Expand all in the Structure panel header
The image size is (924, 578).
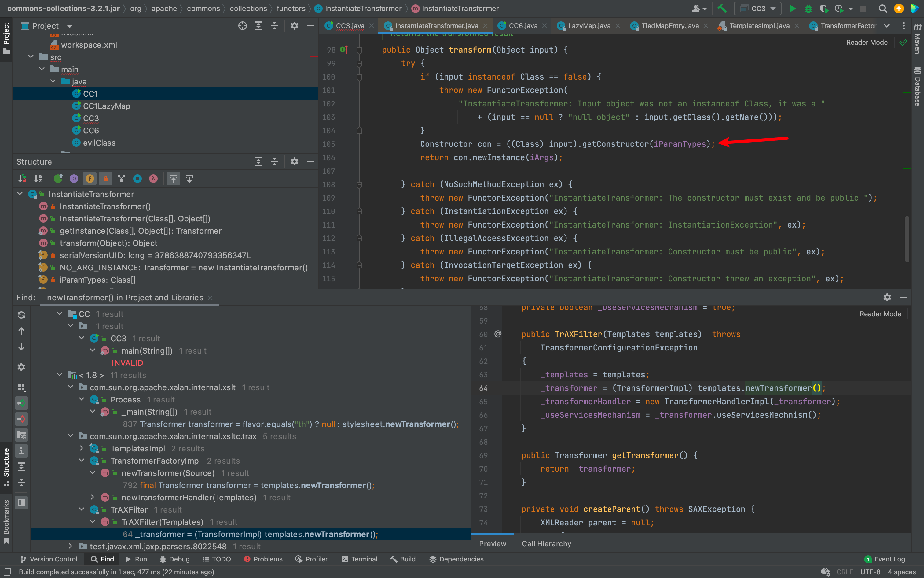coord(258,161)
